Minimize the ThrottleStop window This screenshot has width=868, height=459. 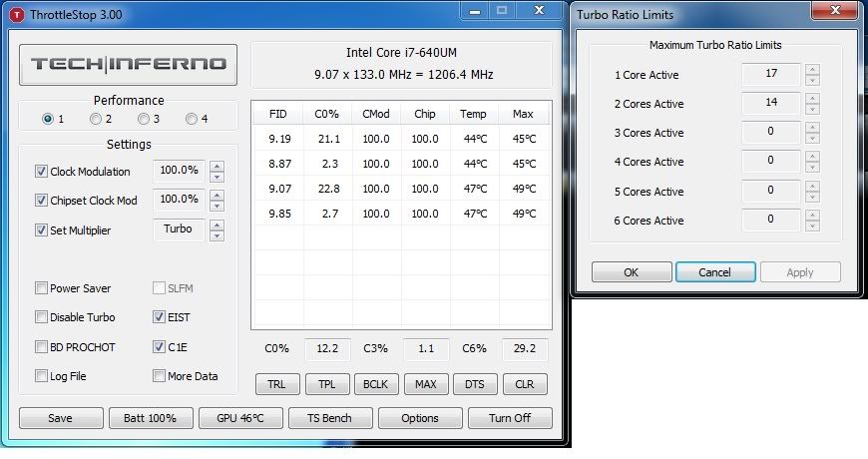475,11
